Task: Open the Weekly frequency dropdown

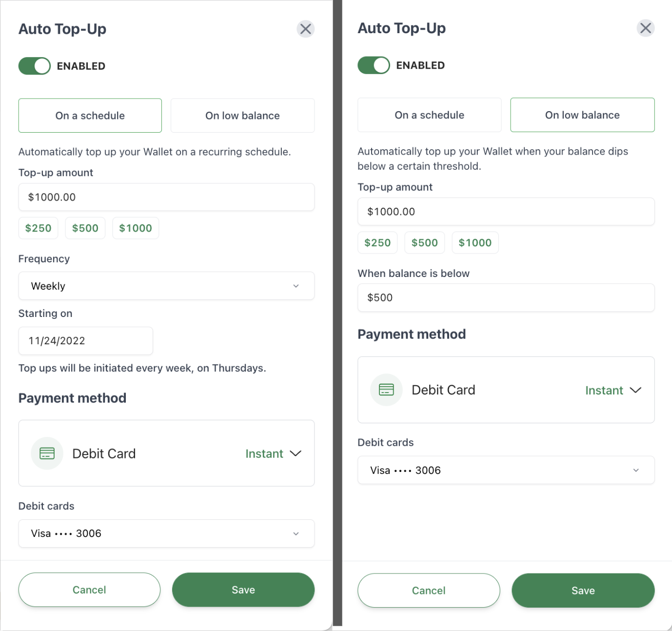Action: [166, 286]
